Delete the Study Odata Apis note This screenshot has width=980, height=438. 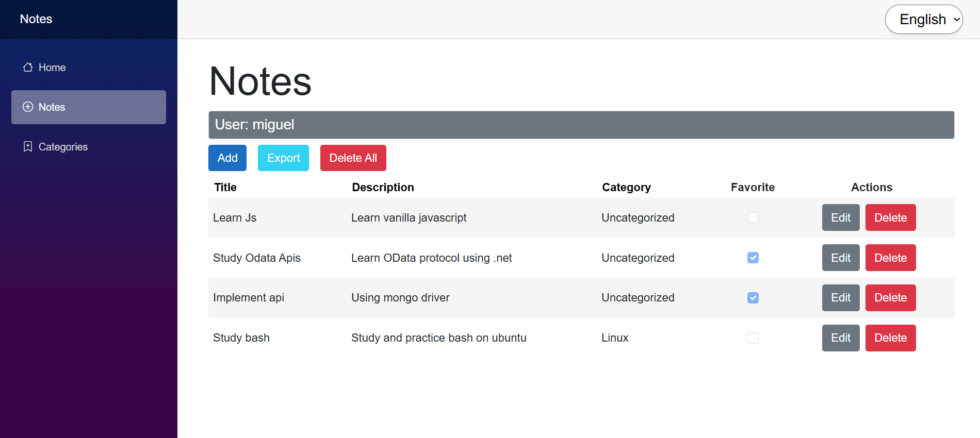[x=890, y=258]
